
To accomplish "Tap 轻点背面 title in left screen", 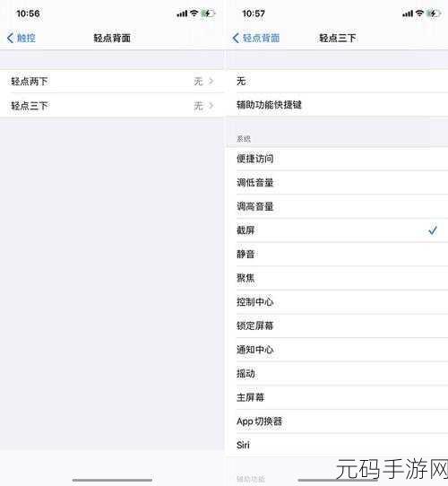I will point(112,39).
